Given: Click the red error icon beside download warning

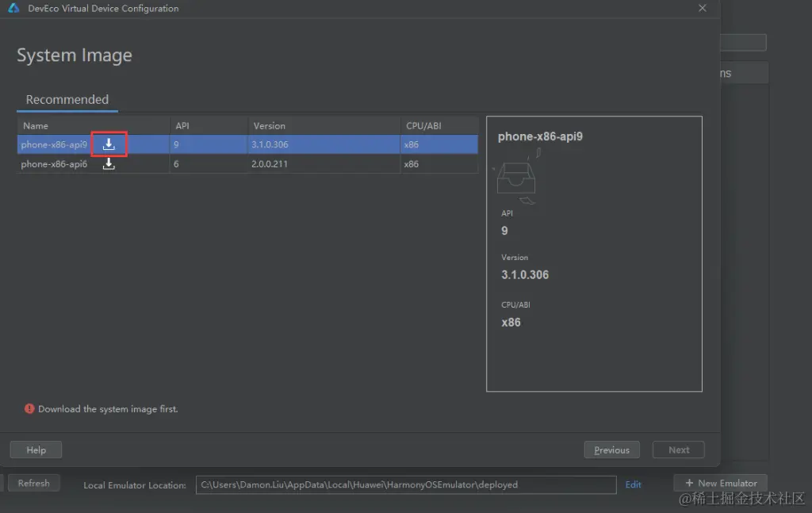Looking at the screenshot, I should pyautogui.click(x=29, y=408).
